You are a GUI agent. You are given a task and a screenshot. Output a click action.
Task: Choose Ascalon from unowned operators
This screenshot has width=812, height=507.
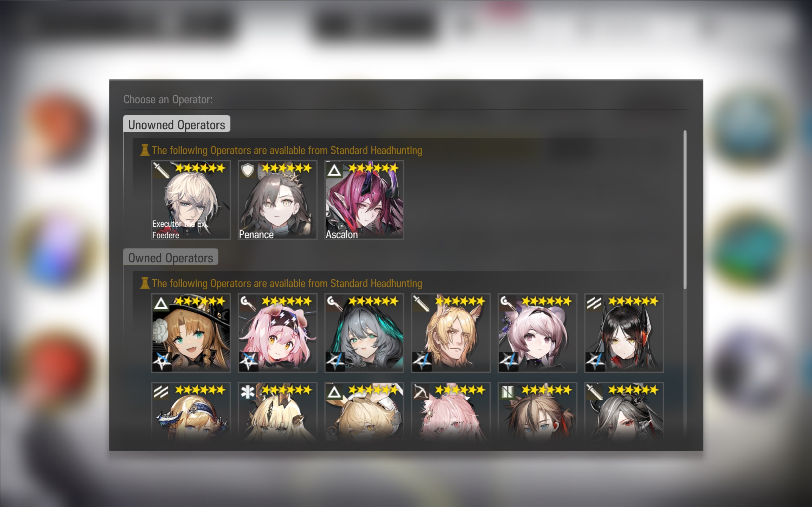pyautogui.click(x=364, y=200)
